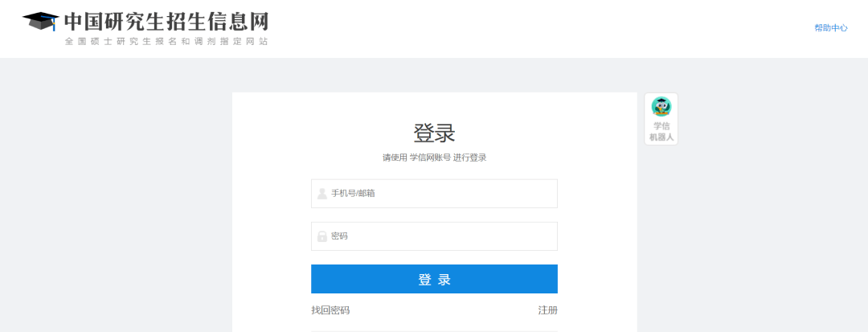Viewport: 868px width, 332px height.
Task: Click the empty white header area
Action: tap(522, 29)
